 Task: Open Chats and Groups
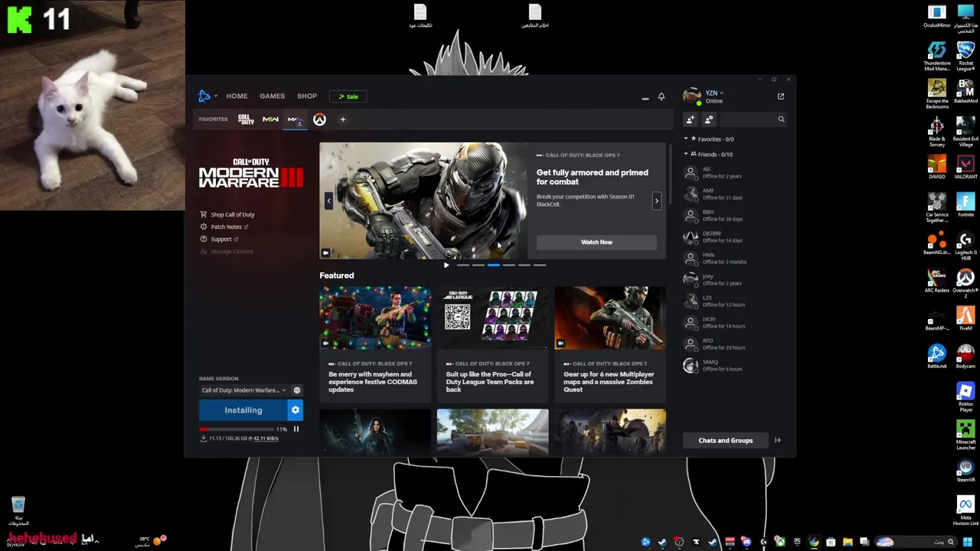click(x=725, y=440)
